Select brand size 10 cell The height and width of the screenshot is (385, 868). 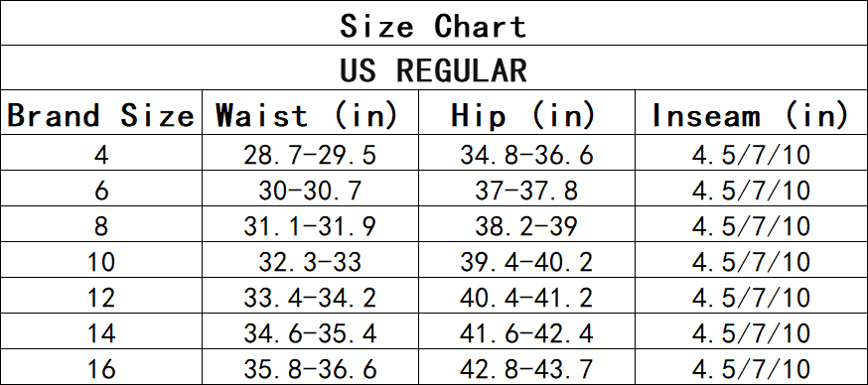point(101,261)
